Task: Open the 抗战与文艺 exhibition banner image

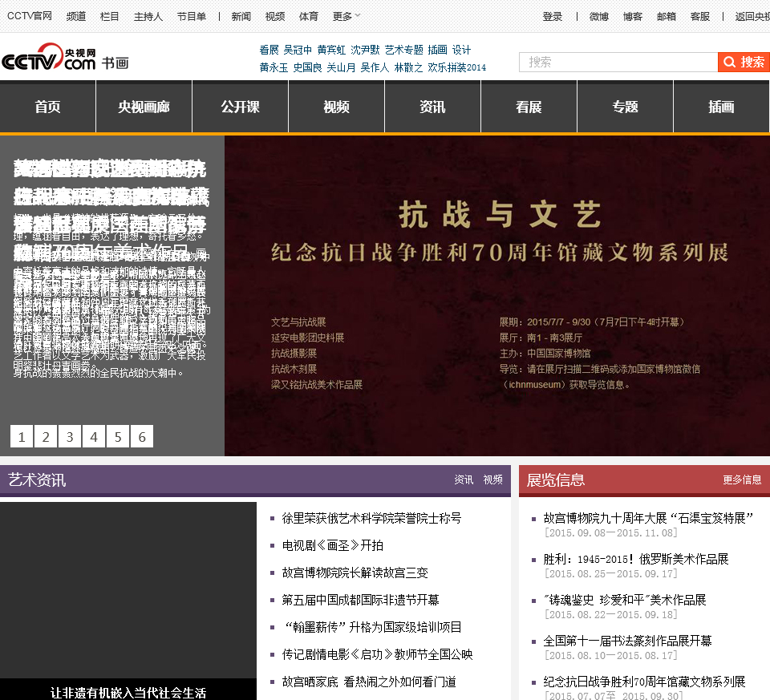Action: [x=497, y=296]
